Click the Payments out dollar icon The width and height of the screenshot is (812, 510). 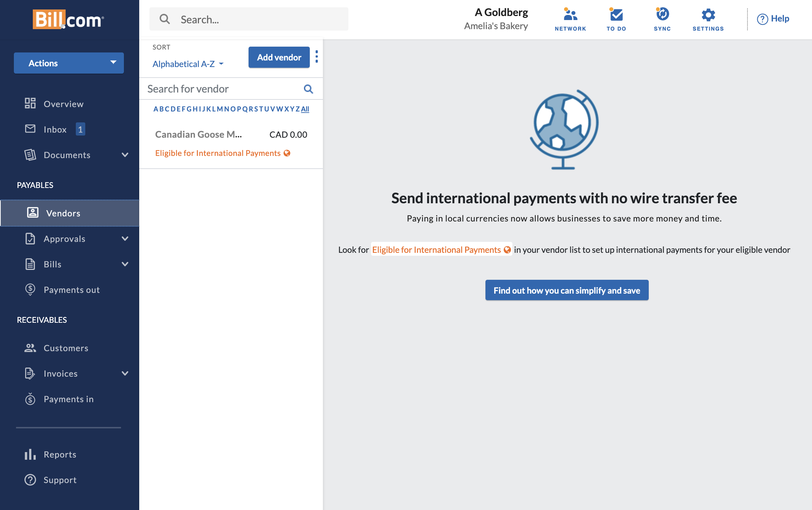click(30, 290)
